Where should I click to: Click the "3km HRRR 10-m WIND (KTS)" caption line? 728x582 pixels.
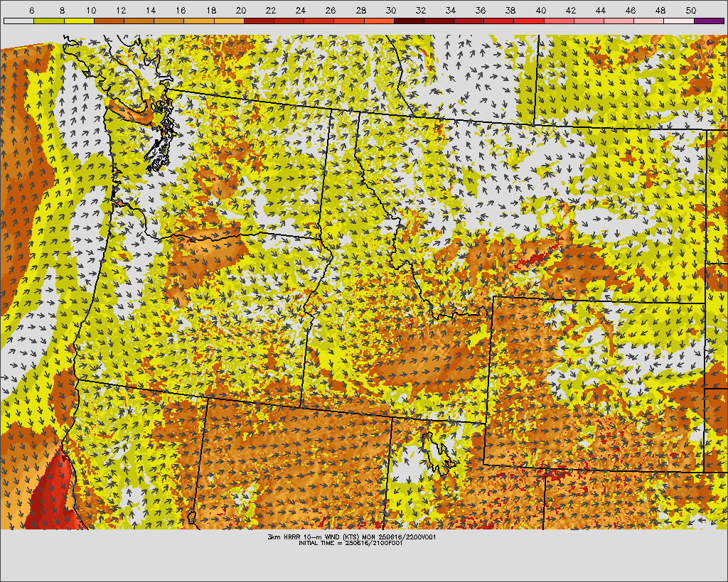[x=351, y=537]
